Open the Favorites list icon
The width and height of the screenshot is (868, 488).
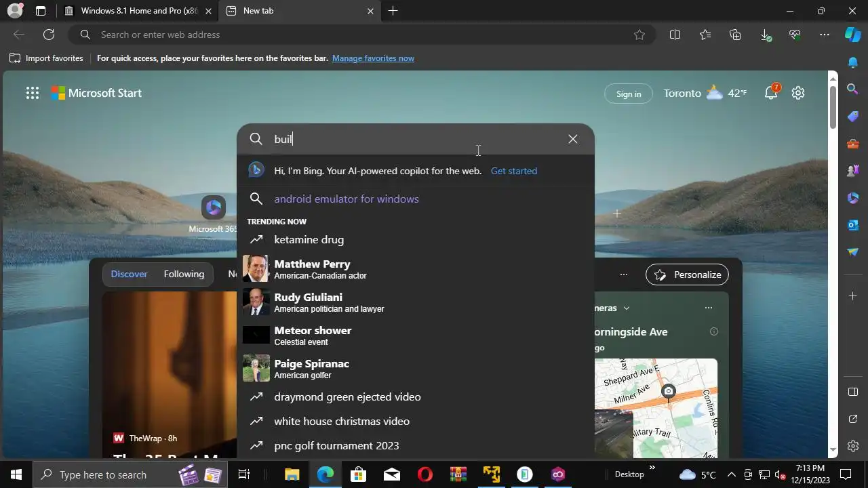pyautogui.click(x=705, y=35)
